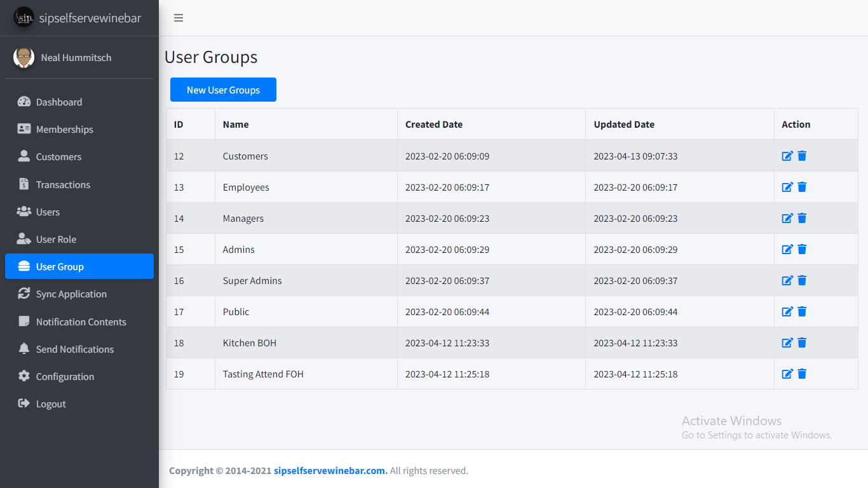Select Sync Application in sidebar

[71, 294]
